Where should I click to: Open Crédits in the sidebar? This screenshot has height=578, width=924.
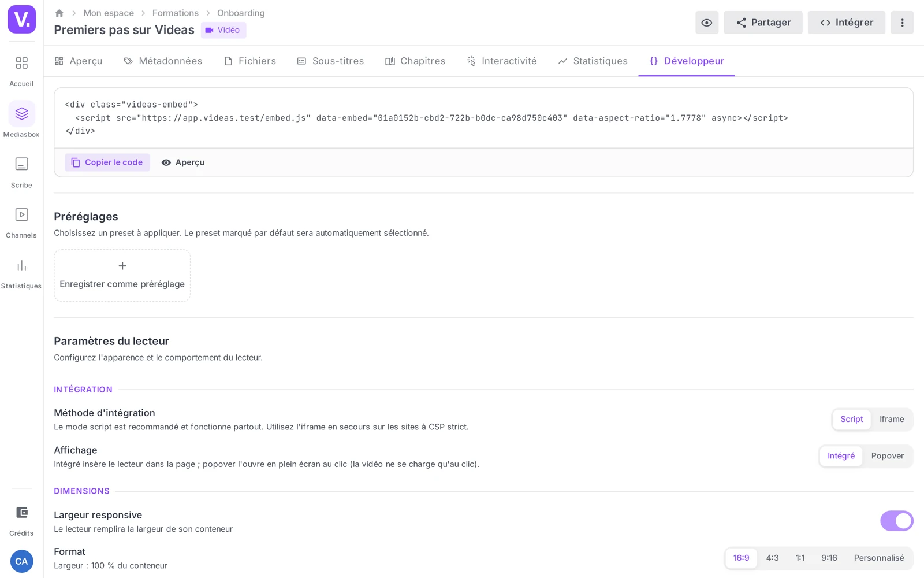pos(21,520)
